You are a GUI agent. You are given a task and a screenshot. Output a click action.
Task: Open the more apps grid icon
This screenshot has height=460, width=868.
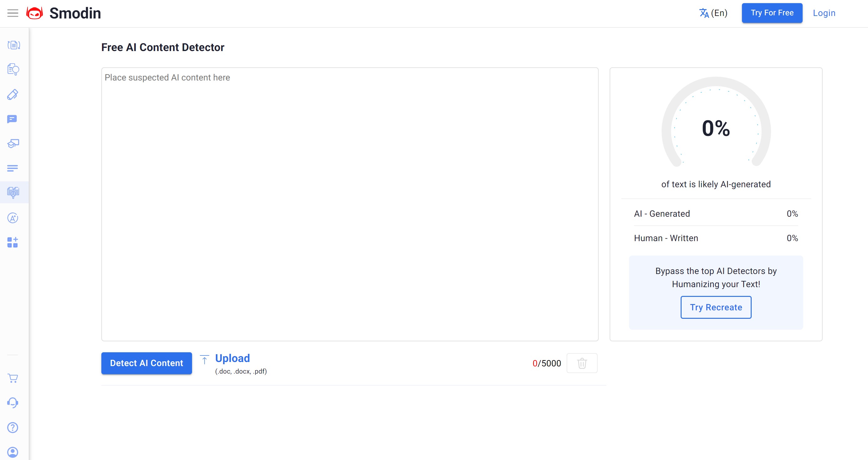point(13,242)
